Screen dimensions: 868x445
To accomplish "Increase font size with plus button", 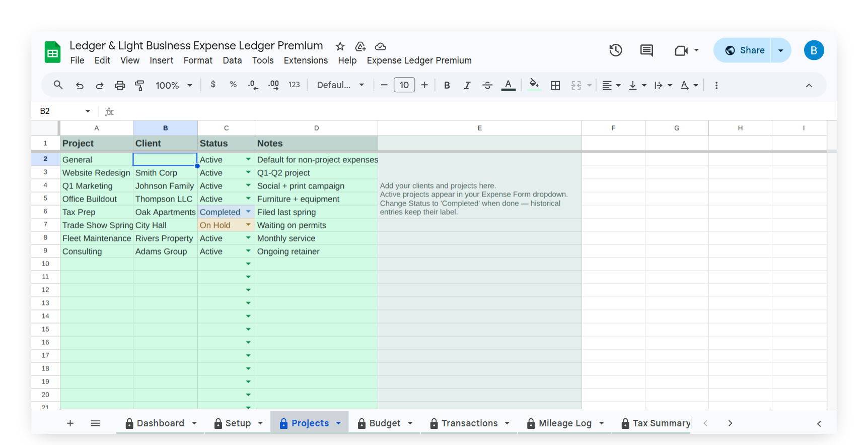I will (x=424, y=85).
